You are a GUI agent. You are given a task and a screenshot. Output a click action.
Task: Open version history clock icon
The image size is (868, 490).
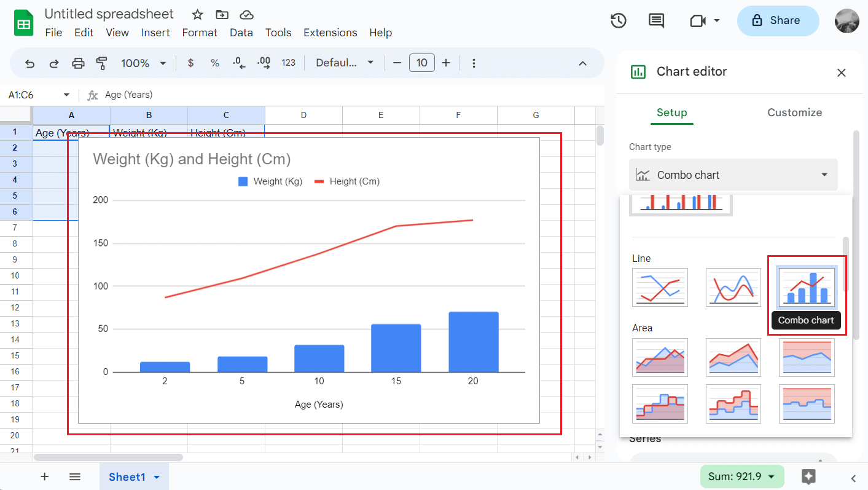pyautogui.click(x=618, y=20)
